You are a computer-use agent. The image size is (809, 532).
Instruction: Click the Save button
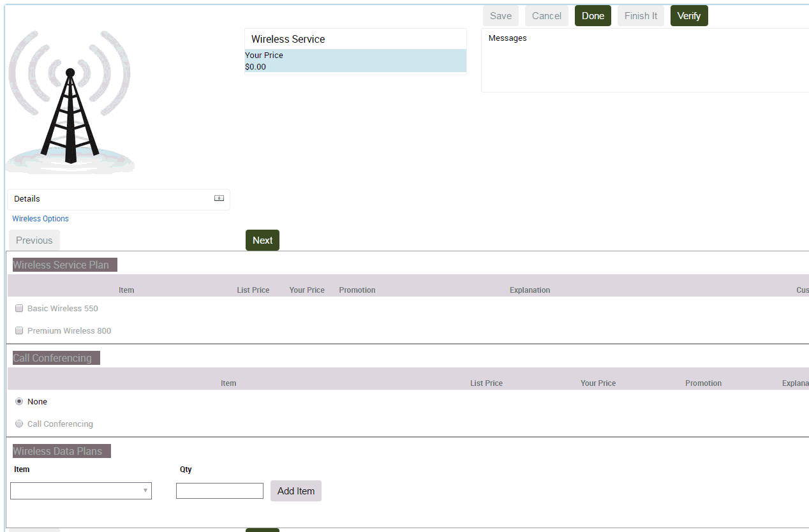pos(500,15)
